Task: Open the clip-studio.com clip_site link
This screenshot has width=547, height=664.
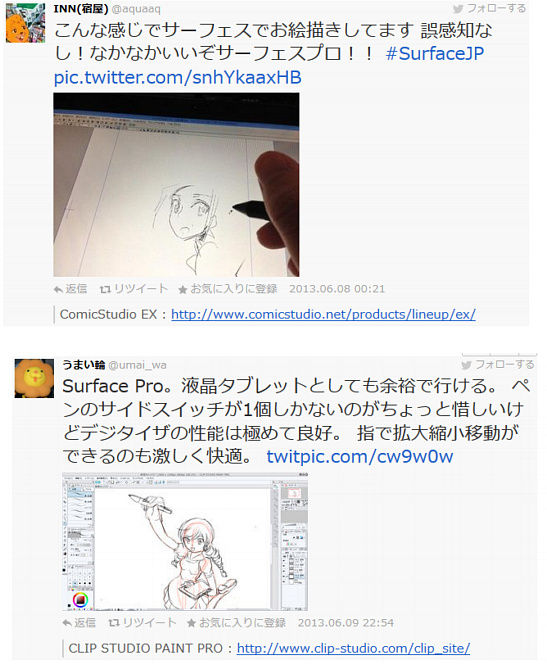Action: point(353,648)
